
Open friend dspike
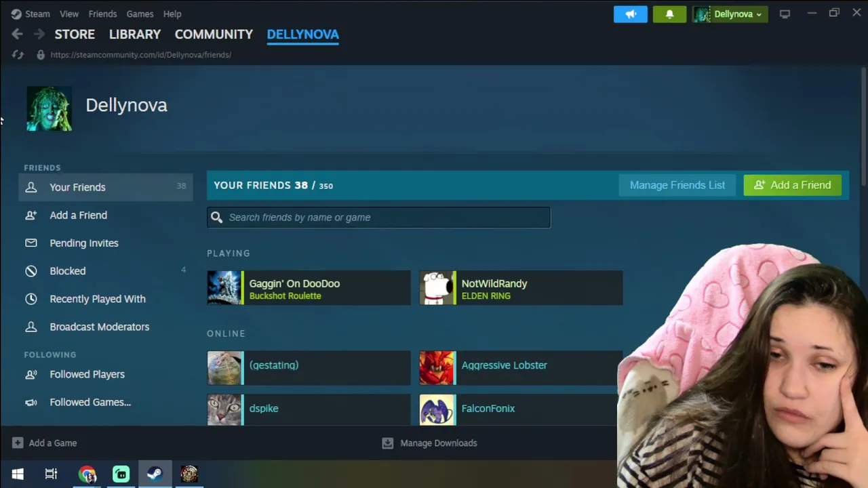(309, 410)
